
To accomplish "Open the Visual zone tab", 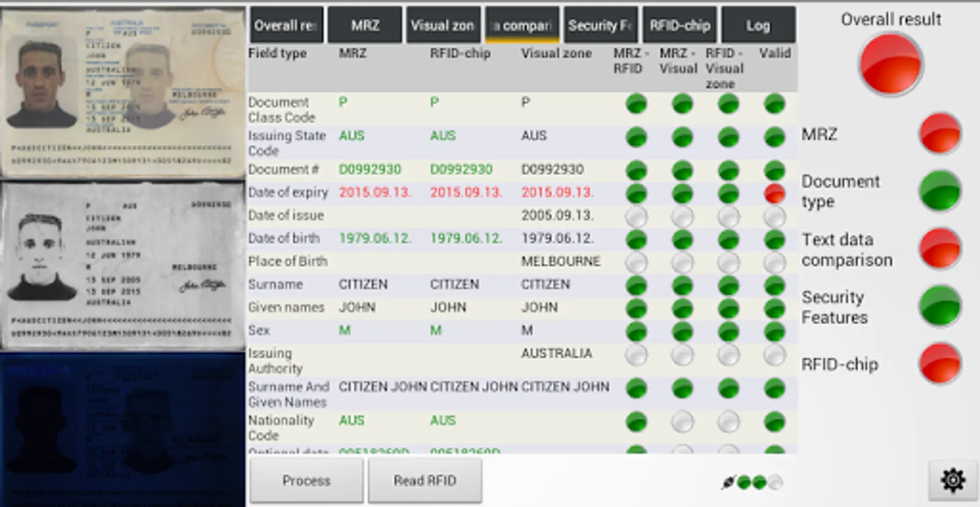I will pos(444,25).
